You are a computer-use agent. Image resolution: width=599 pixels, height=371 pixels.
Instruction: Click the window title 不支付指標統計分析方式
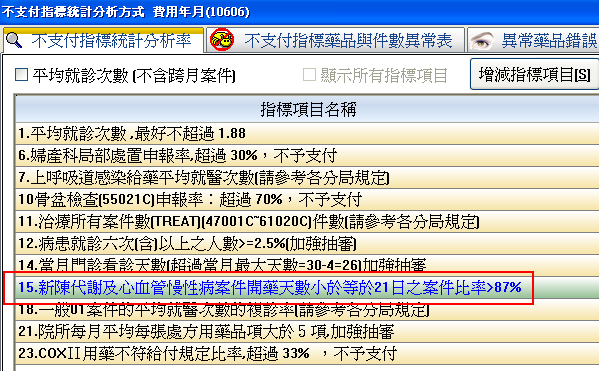pos(73,11)
